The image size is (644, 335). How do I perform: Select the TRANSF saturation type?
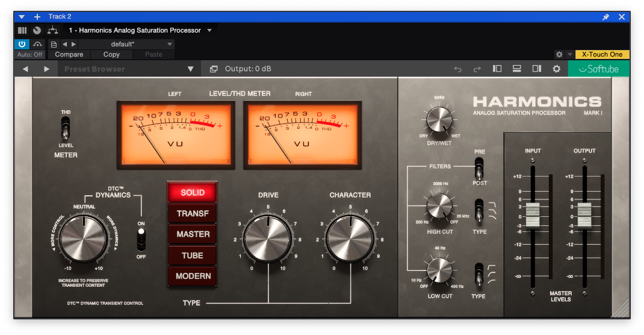192,213
